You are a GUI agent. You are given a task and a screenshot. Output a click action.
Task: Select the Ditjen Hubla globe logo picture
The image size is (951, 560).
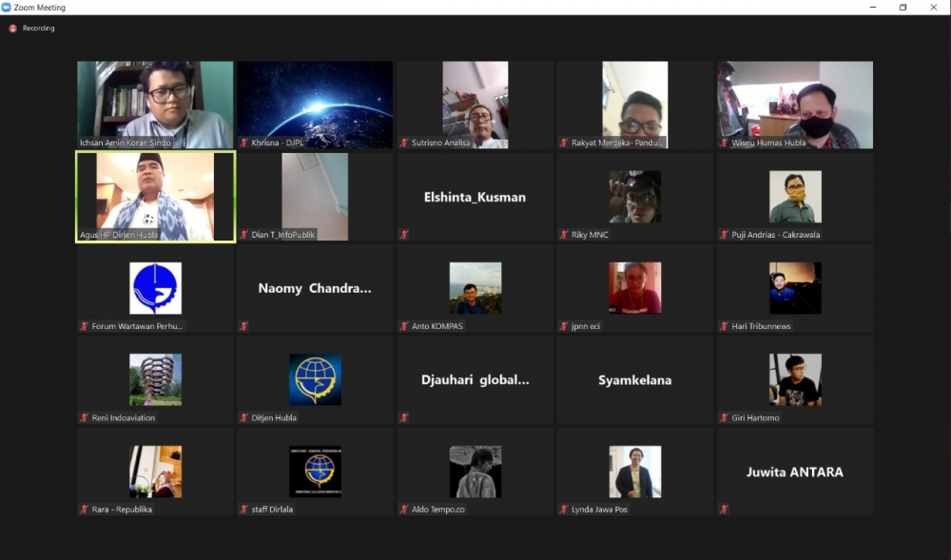(316, 380)
